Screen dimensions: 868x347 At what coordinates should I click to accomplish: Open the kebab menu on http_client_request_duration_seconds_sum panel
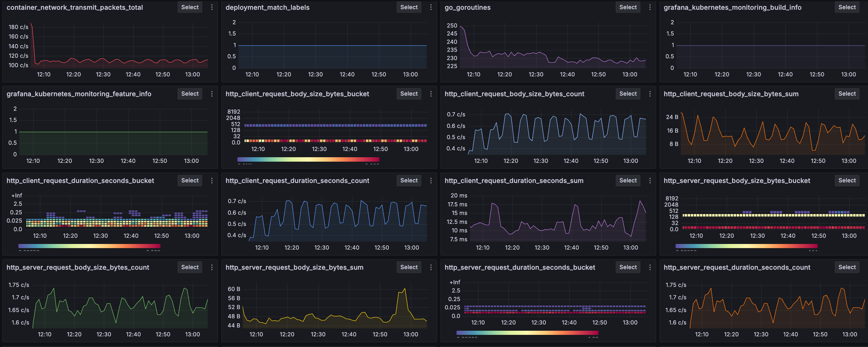(650, 180)
